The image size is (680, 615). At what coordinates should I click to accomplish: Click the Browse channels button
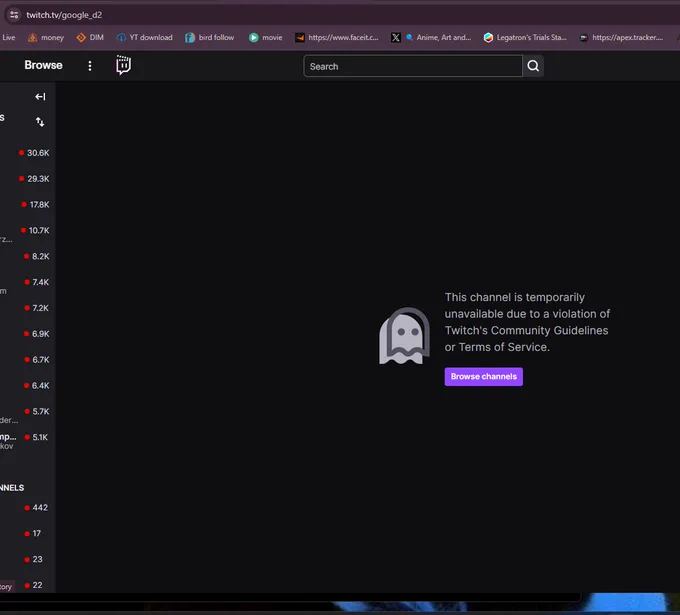[484, 376]
